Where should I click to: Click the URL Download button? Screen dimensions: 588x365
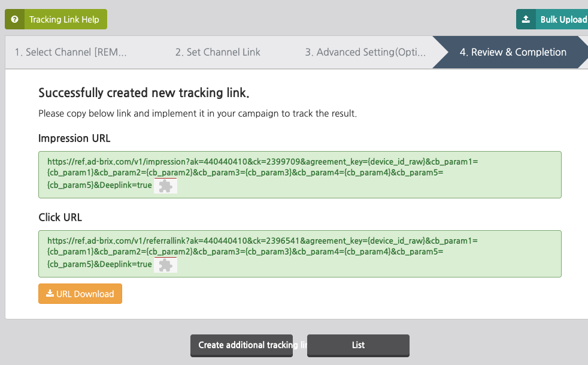(x=80, y=294)
